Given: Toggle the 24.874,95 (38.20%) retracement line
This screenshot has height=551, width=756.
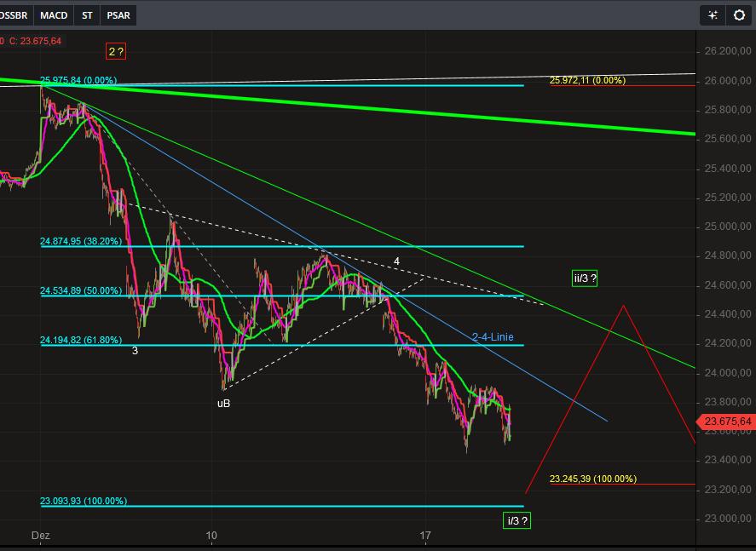Looking at the screenshot, I should tap(81, 240).
